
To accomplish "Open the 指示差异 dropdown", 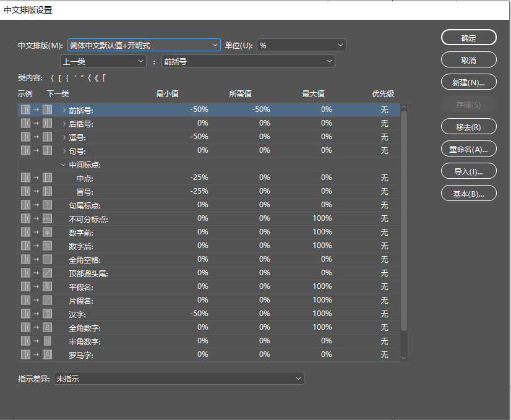I will pos(179,378).
